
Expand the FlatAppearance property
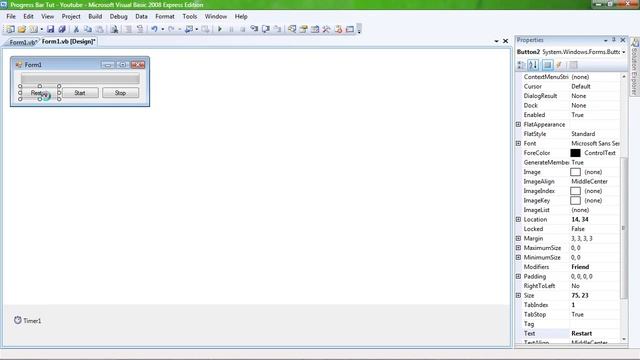pos(518,124)
